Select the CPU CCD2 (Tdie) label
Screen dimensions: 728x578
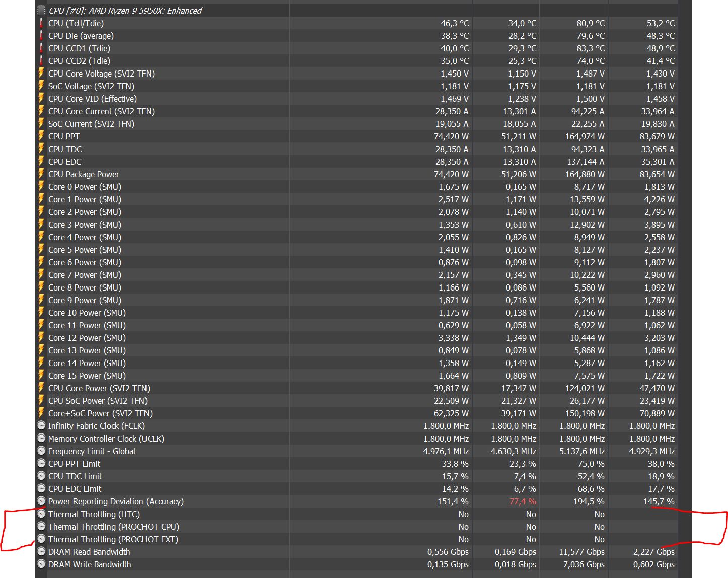[x=79, y=61]
